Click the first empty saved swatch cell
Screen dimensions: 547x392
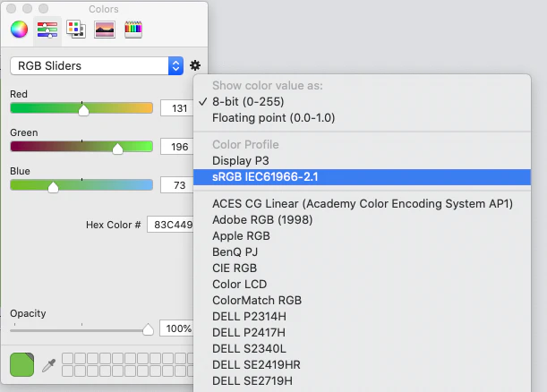point(68,358)
